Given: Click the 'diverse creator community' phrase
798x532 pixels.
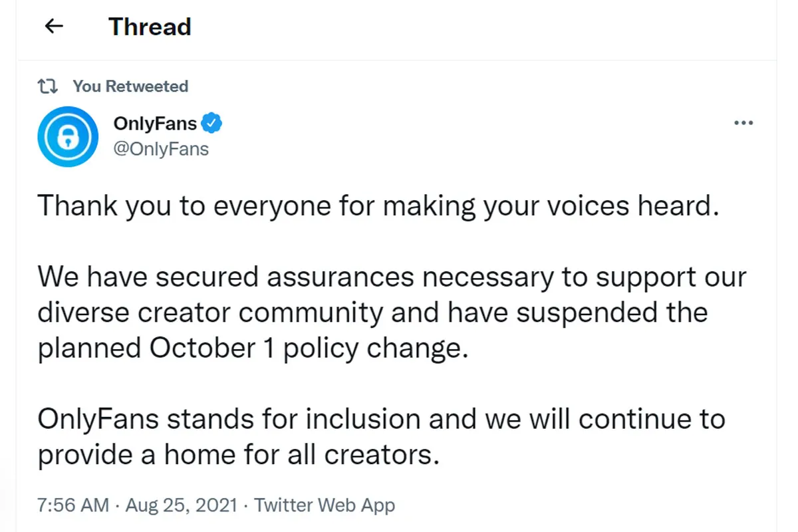Looking at the screenshot, I should [210, 313].
